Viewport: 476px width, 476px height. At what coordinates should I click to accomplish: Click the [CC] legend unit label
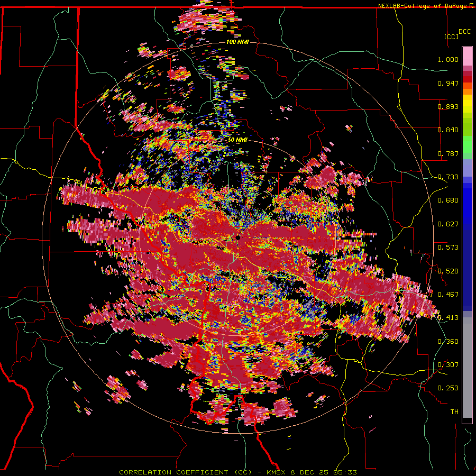[x=452, y=36]
